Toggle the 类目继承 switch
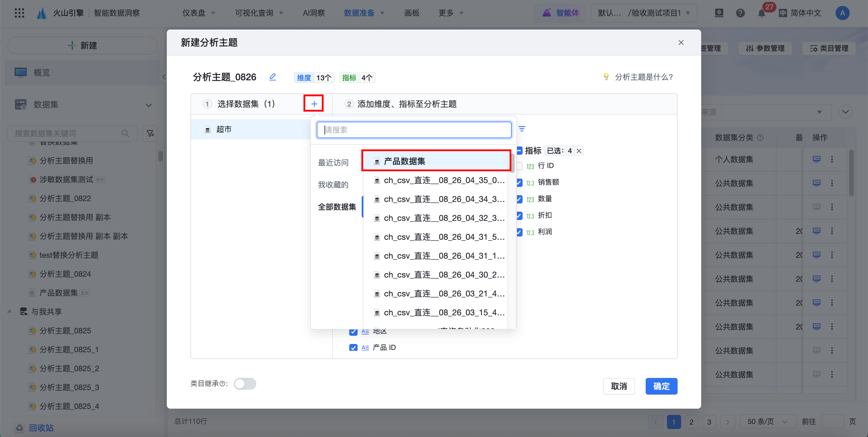868x437 pixels. pos(245,384)
